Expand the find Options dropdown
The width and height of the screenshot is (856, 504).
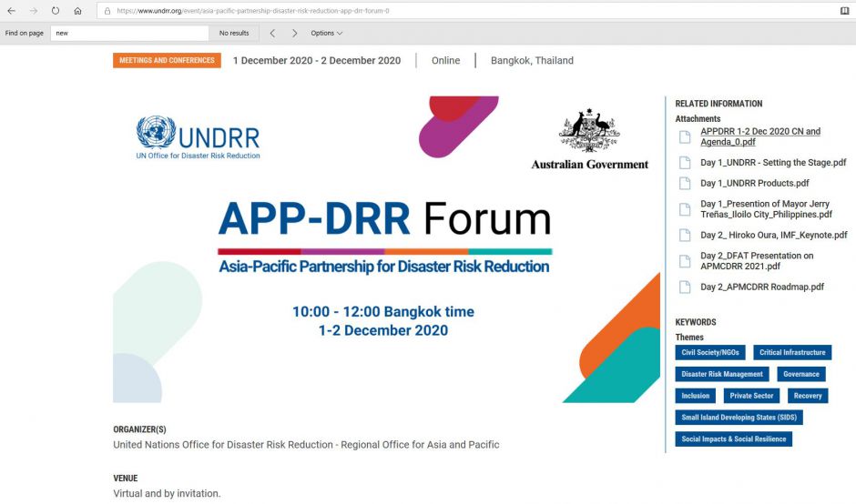point(326,34)
